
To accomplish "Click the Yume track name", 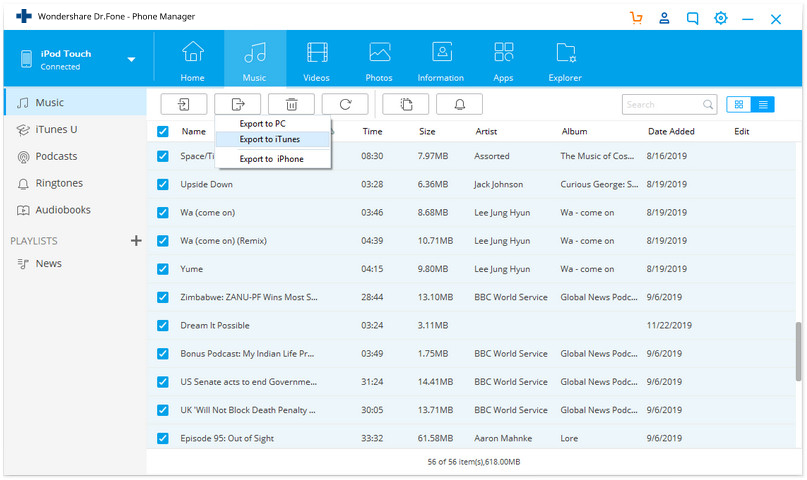I will tap(191, 269).
